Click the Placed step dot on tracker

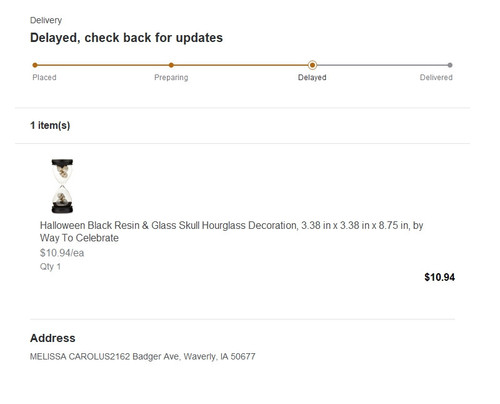[x=35, y=65]
